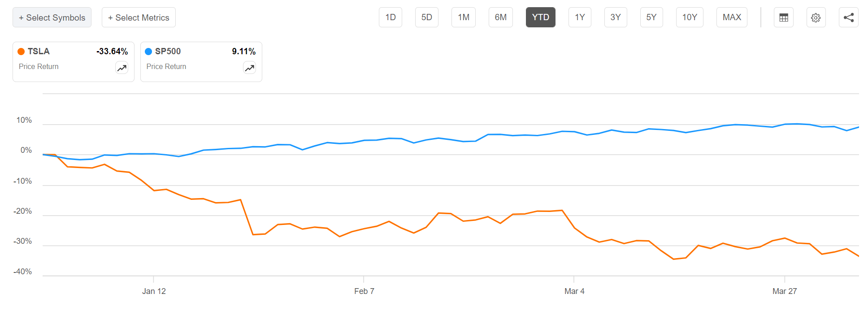Open chart settings gear icon
The image size is (868, 311).
coord(816,17)
